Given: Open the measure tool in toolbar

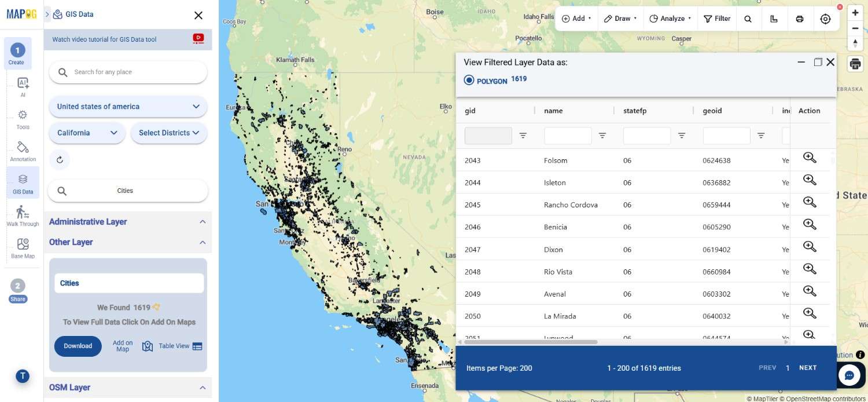Looking at the screenshot, I should 774,19.
